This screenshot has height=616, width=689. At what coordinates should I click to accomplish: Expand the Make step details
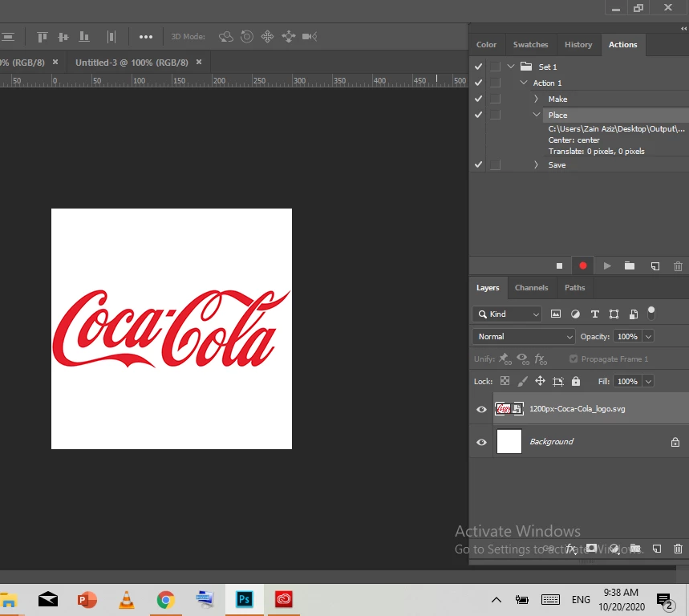click(x=536, y=99)
